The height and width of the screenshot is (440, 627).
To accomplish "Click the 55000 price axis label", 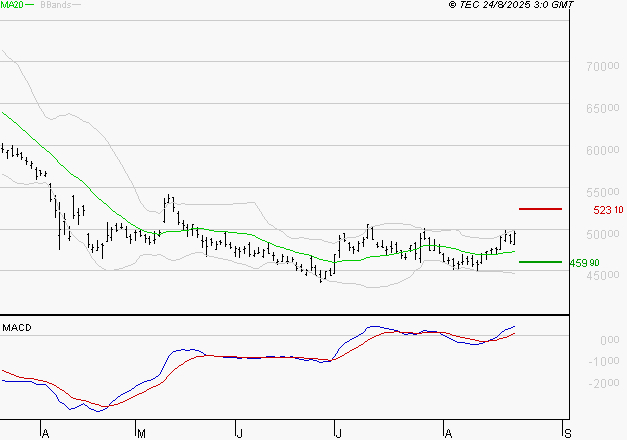I will coord(598,192).
